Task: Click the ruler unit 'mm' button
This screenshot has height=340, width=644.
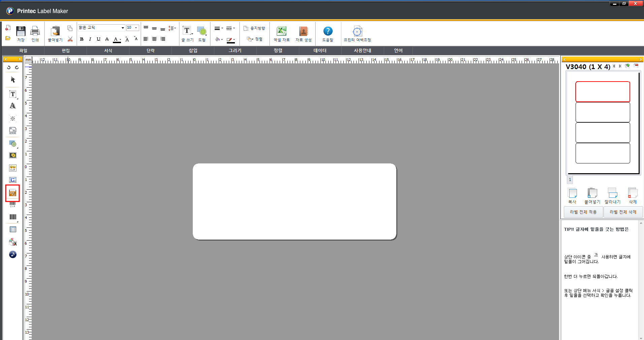Action: click(28, 60)
